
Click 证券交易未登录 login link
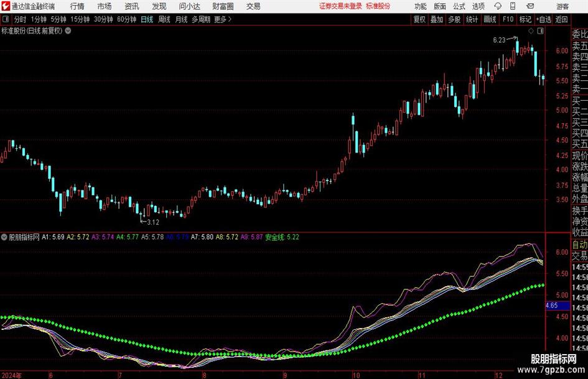(340, 6)
